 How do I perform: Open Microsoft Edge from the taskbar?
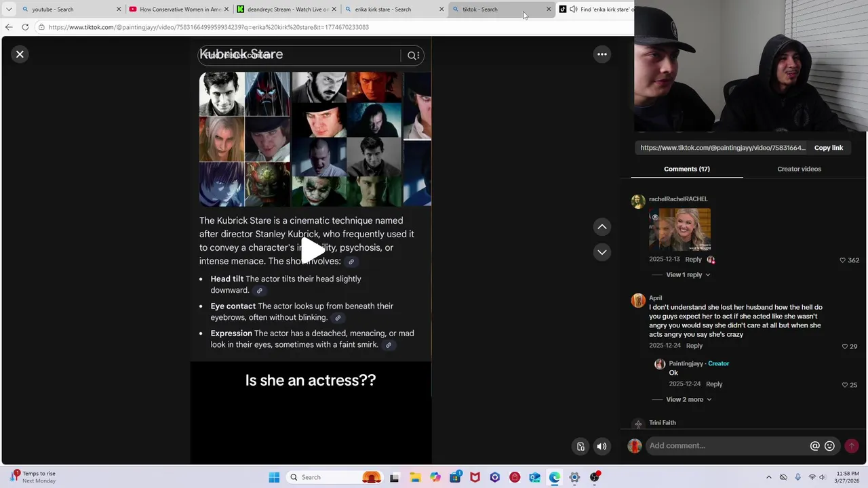[x=555, y=477]
